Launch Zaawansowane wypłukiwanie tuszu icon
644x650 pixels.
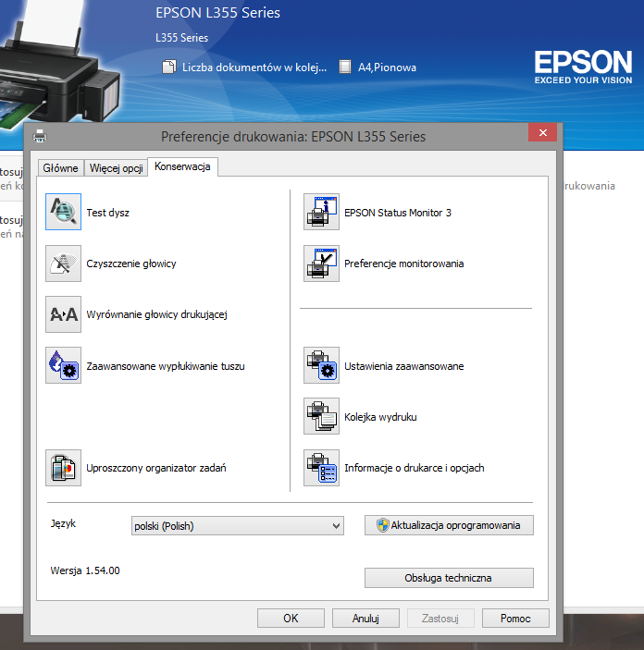click(63, 365)
